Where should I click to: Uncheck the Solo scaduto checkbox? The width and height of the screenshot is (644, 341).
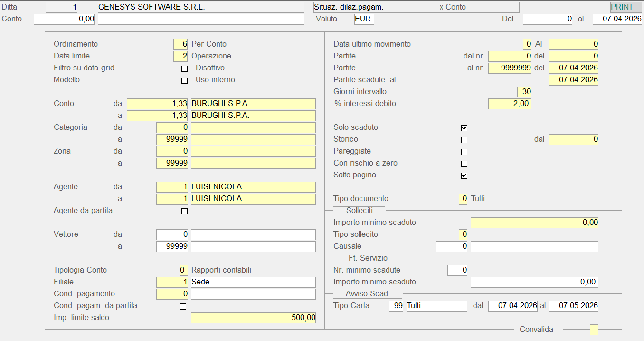click(464, 128)
